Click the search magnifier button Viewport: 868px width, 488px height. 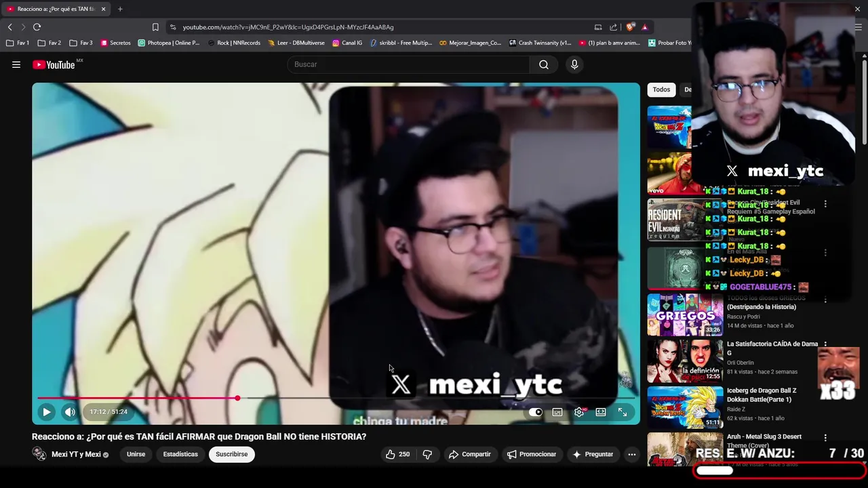[544, 64]
